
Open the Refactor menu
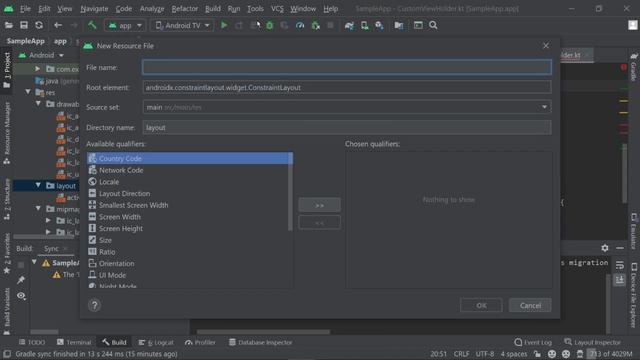(184, 9)
